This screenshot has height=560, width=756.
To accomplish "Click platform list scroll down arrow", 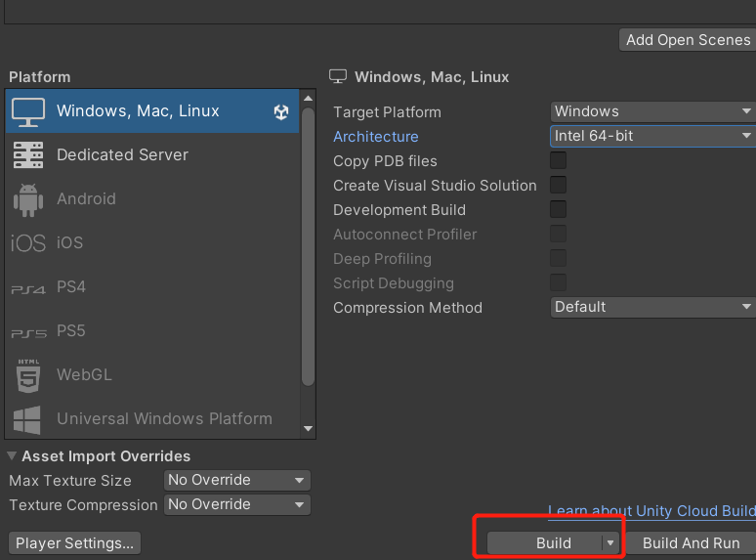I will [308, 428].
